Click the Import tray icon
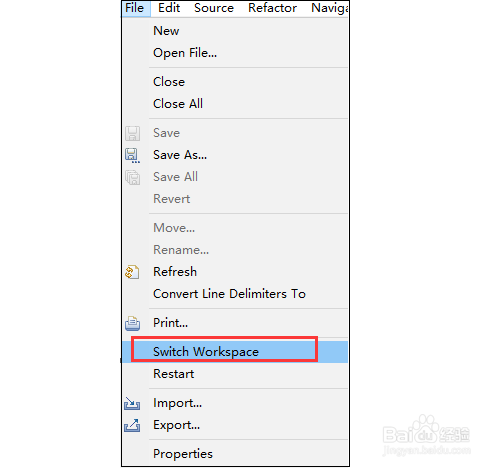This screenshot has width=500, height=468. click(x=132, y=403)
